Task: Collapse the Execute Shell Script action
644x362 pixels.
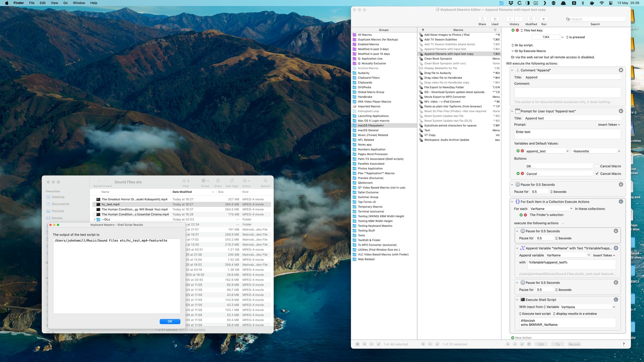Action: click(x=517, y=300)
